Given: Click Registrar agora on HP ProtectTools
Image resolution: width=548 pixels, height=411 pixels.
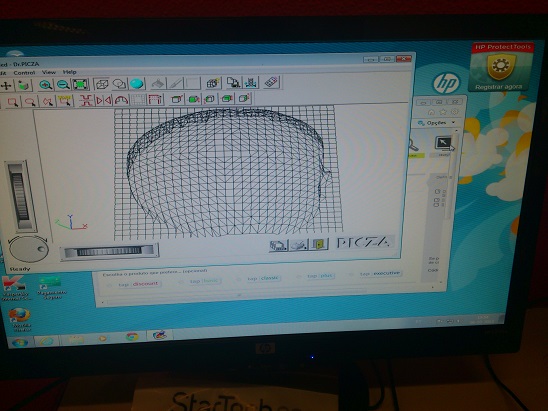Looking at the screenshot, I should tap(499, 87).
